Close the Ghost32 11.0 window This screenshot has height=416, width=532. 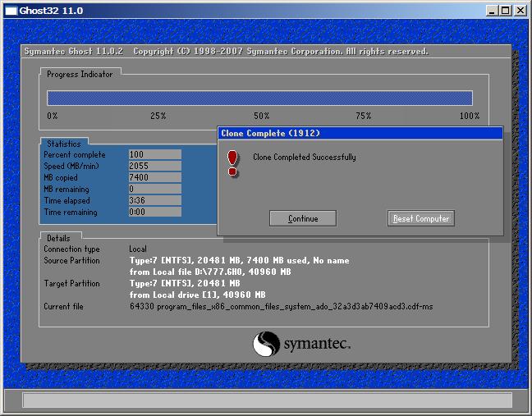point(520,11)
